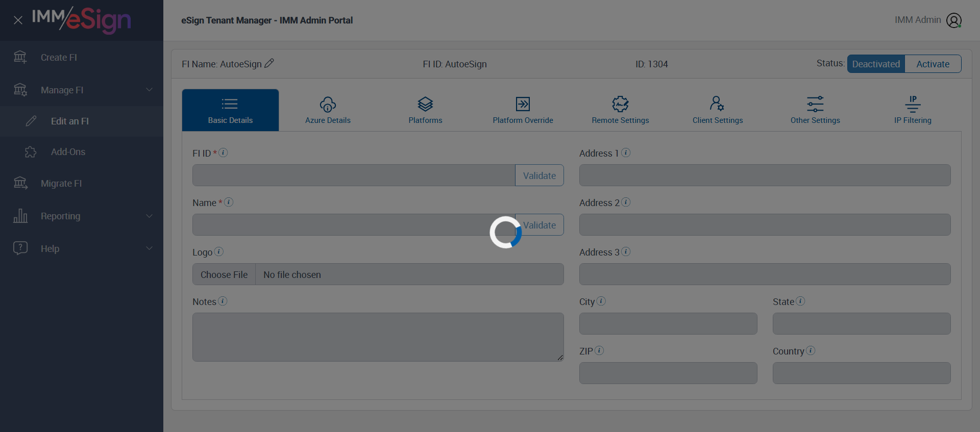Screen dimensions: 980x432
Task: Open the IP Filtering tab
Action: click(913, 110)
